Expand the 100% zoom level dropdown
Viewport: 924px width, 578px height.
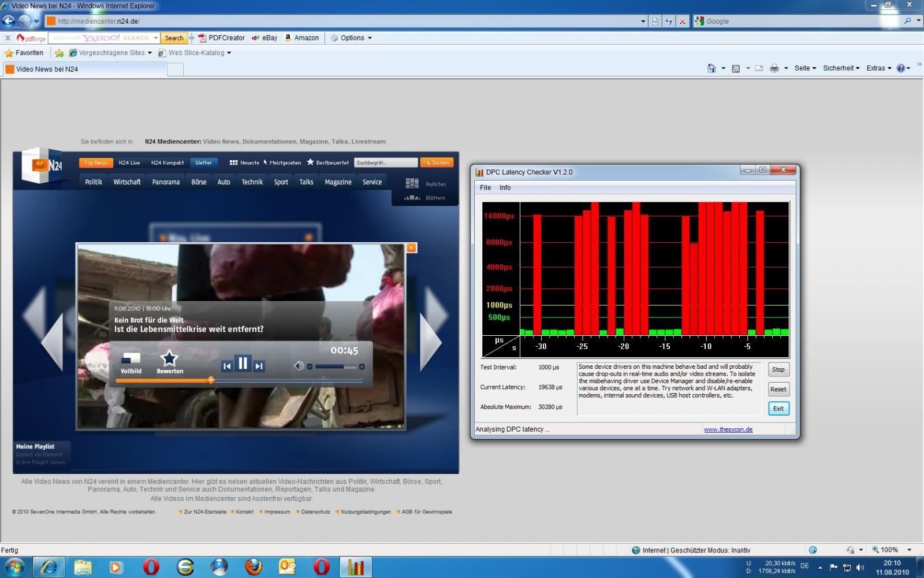point(909,550)
